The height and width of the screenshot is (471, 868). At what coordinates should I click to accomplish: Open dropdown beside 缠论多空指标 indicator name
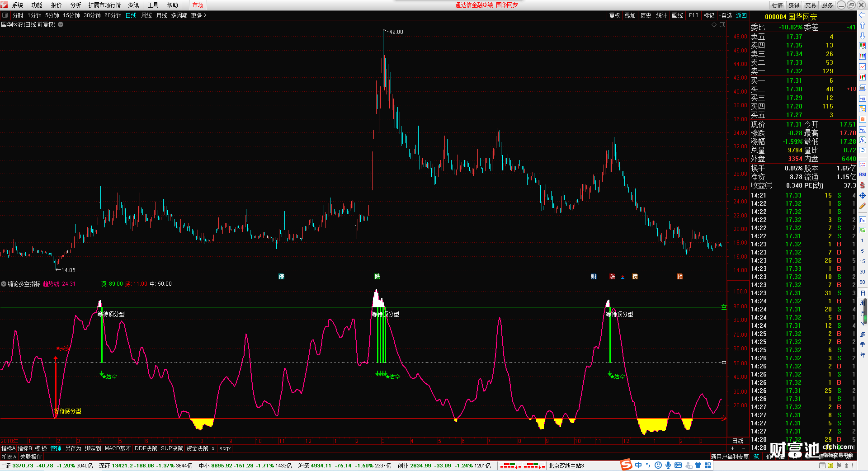pos(4,284)
